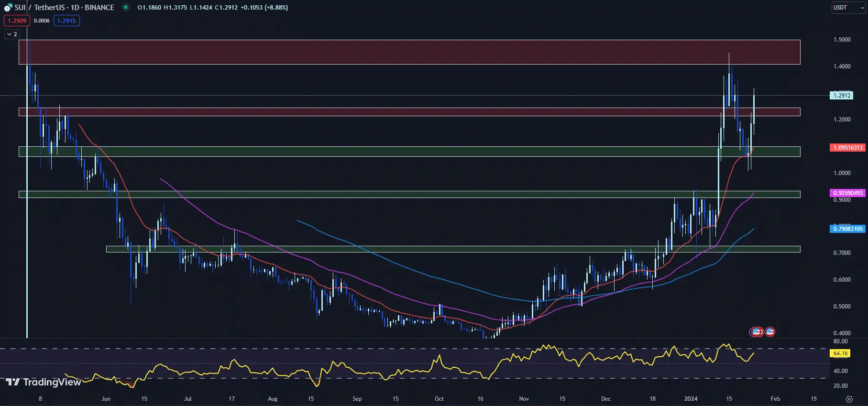Image resolution: width=868 pixels, height=406 pixels.
Task: Click the 1.2912 current price label
Action: (842, 96)
